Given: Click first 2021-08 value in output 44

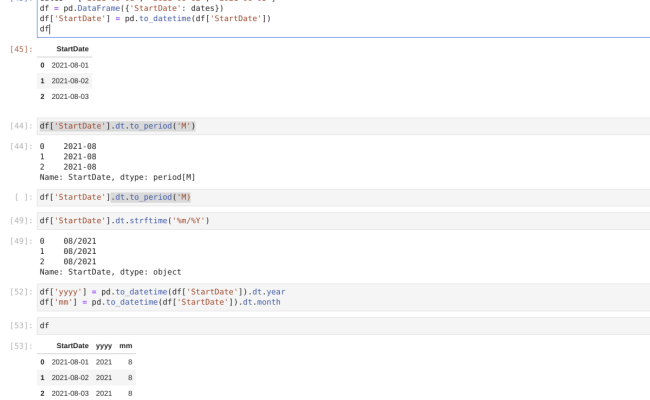Looking at the screenshot, I should pyautogui.click(x=80, y=146).
